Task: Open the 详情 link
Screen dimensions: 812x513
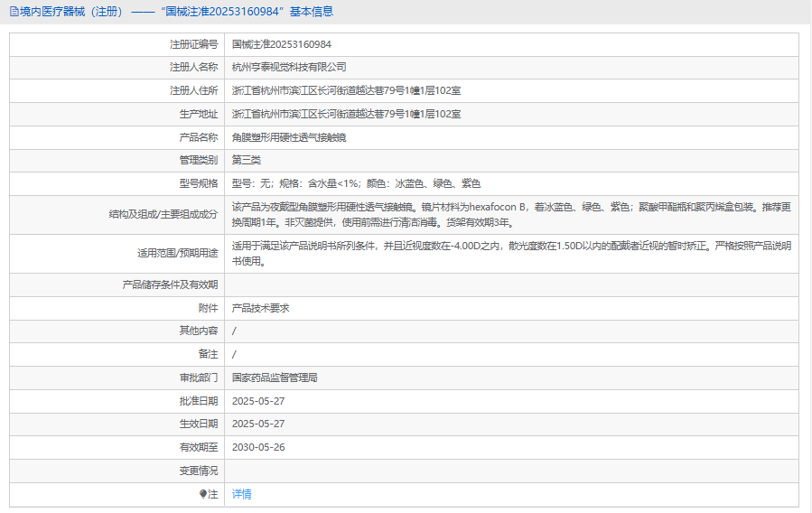Action: [242, 494]
